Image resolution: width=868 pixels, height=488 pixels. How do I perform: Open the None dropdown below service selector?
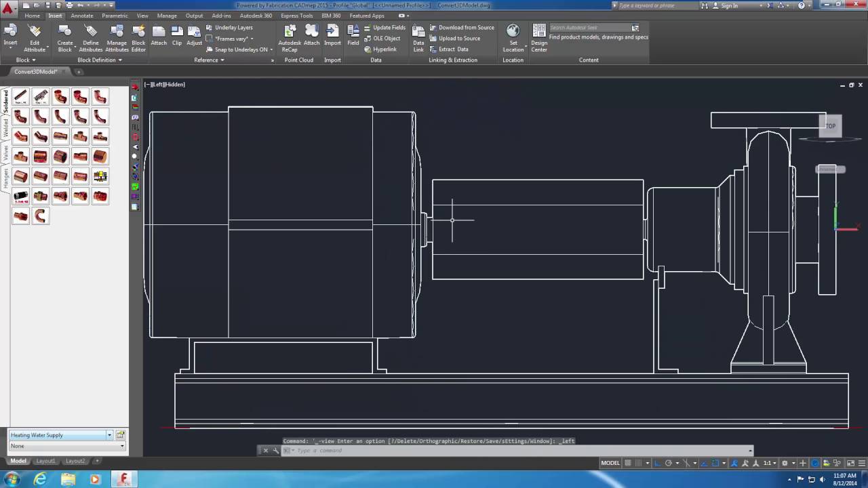pyautogui.click(x=67, y=446)
